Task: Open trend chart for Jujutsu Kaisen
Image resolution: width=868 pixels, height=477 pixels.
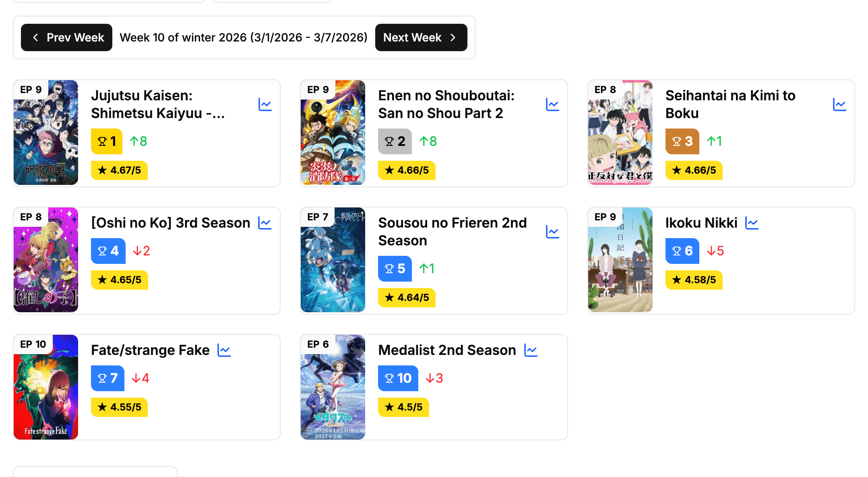Action: [x=265, y=105]
